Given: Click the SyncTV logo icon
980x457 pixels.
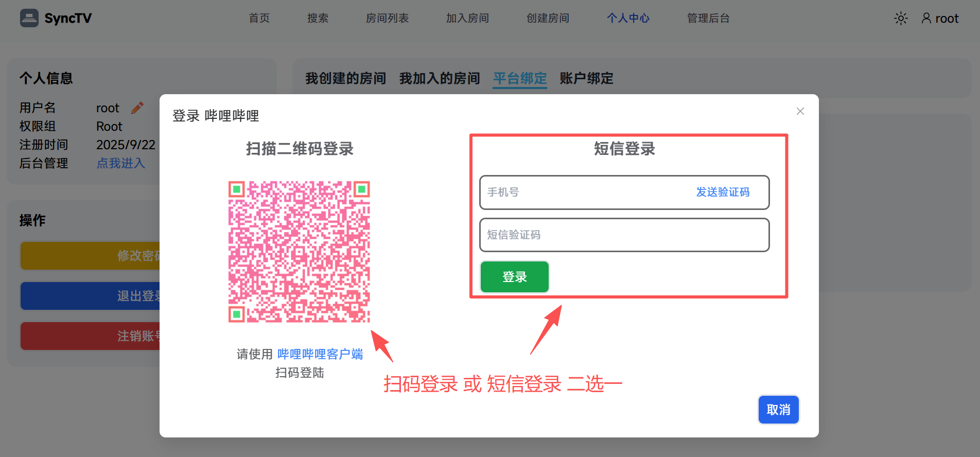Looking at the screenshot, I should pos(29,18).
